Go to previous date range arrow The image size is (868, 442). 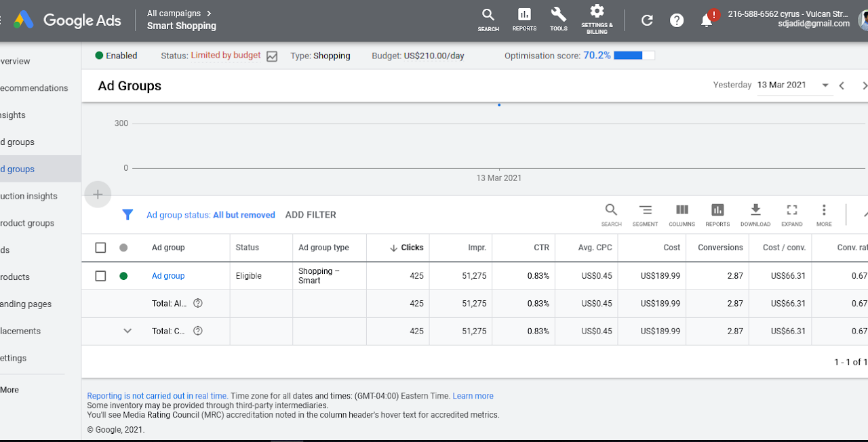(842, 85)
